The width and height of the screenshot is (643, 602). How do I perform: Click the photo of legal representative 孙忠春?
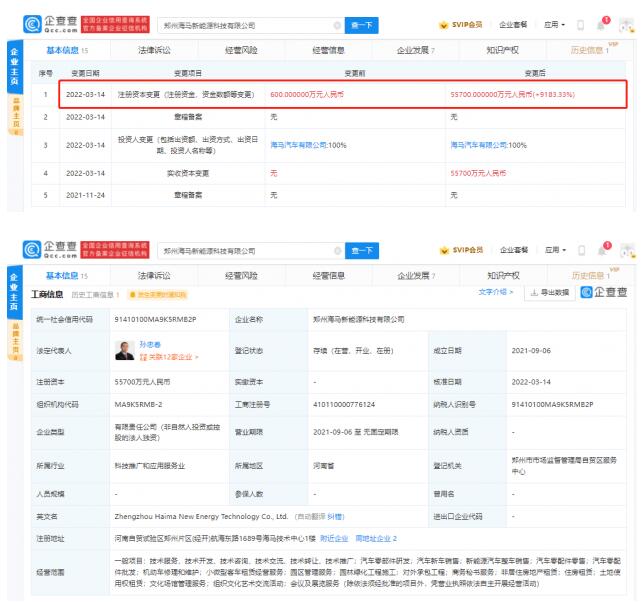point(125,350)
